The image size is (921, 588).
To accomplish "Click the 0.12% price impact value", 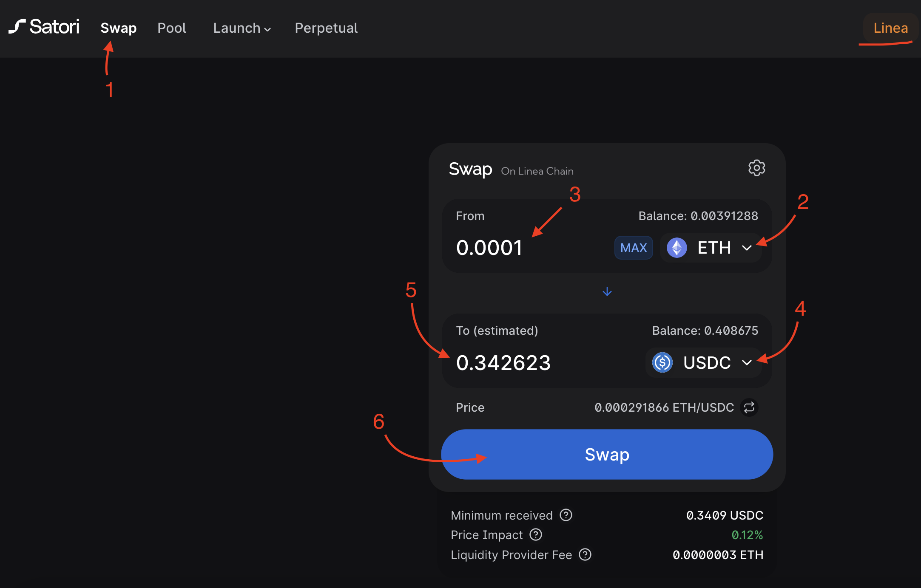I will (x=747, y=535).
